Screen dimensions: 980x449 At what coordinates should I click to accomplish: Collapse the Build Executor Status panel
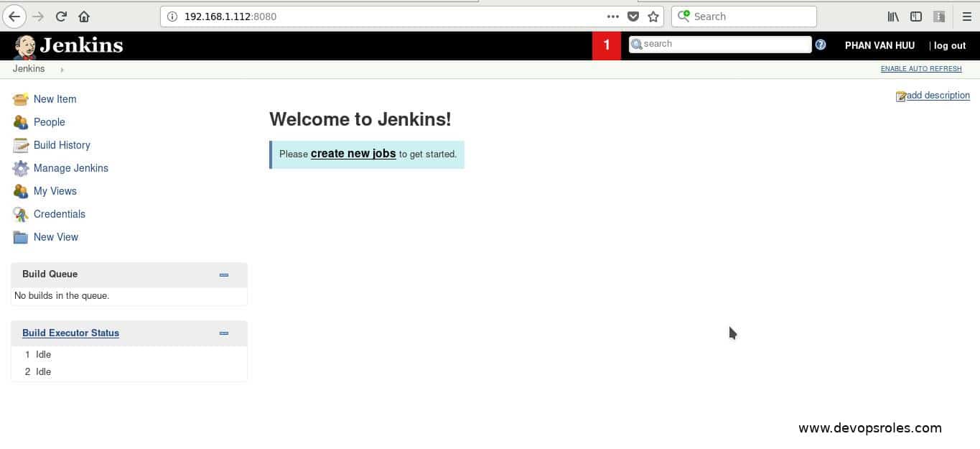coord(224,333)
